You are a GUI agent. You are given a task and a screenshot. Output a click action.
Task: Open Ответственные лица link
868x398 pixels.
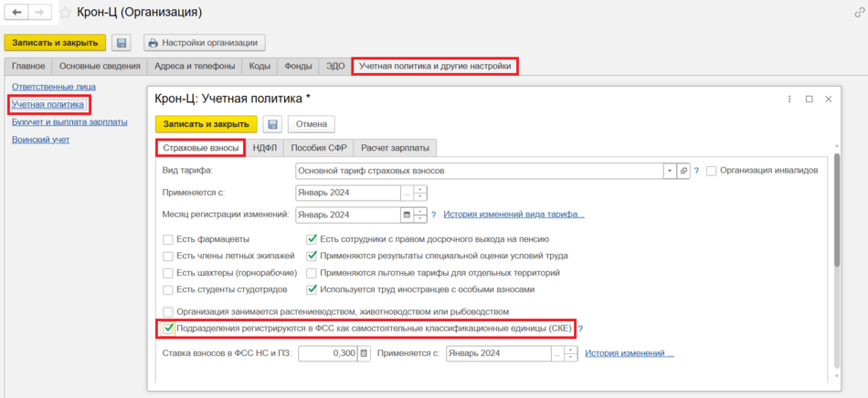(54, 87)
